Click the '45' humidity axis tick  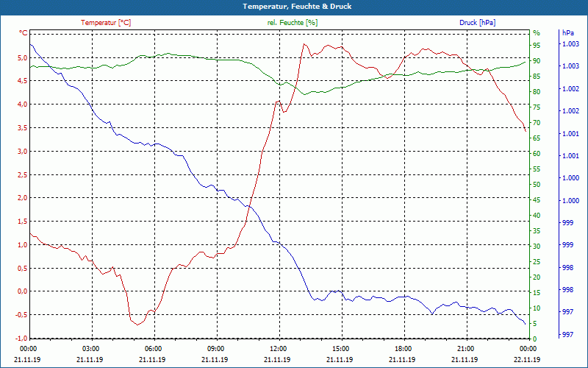pos(537,200)
